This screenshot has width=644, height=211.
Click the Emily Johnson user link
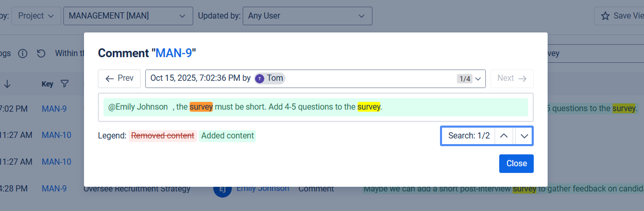click(263, 188)
